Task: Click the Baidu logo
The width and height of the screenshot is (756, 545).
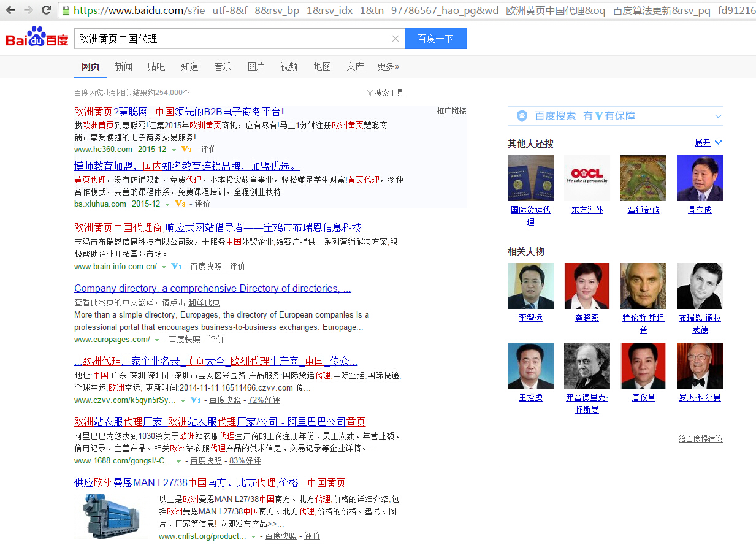Action: (37, 38)
